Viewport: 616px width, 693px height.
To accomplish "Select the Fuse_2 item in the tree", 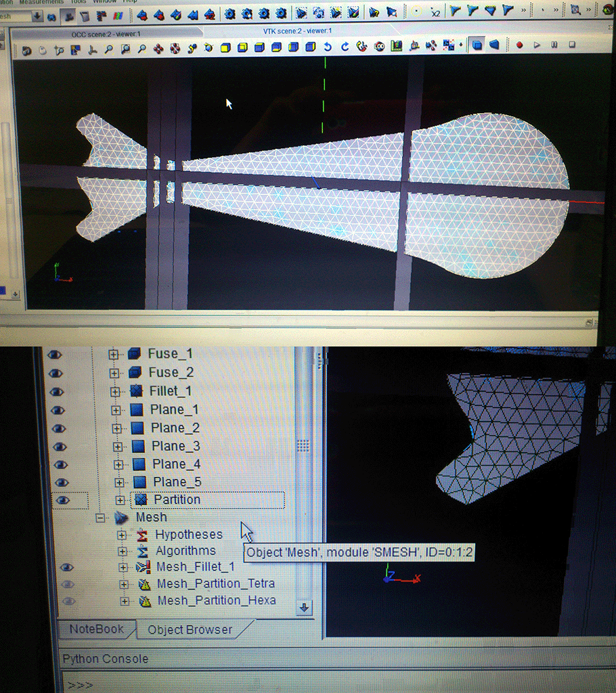I will point(171,373).
